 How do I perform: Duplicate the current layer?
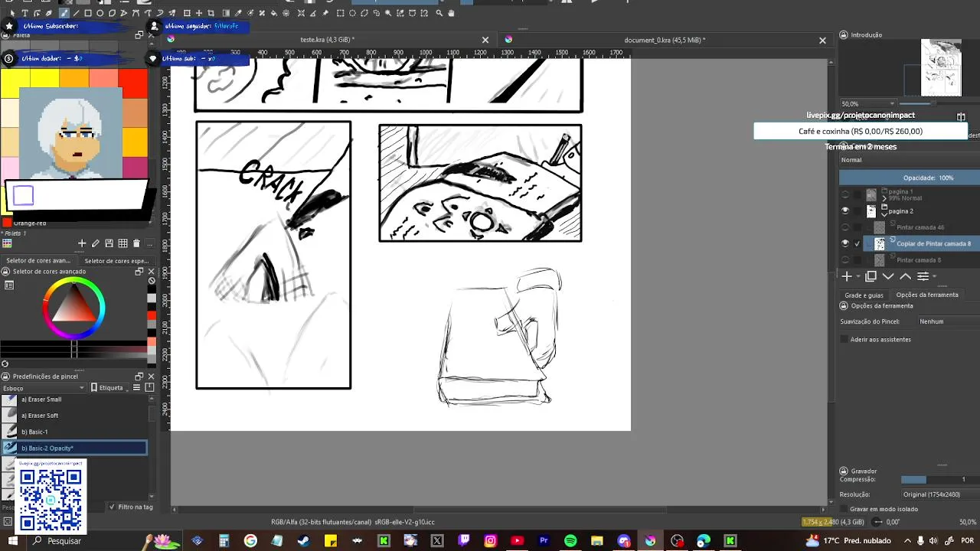[871, 276]
